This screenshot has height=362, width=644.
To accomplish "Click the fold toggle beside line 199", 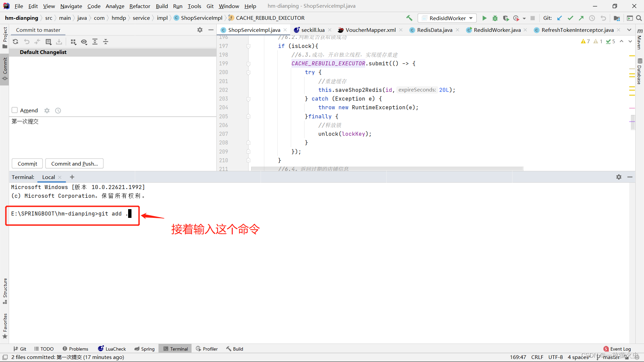I will tap(249, 64).
